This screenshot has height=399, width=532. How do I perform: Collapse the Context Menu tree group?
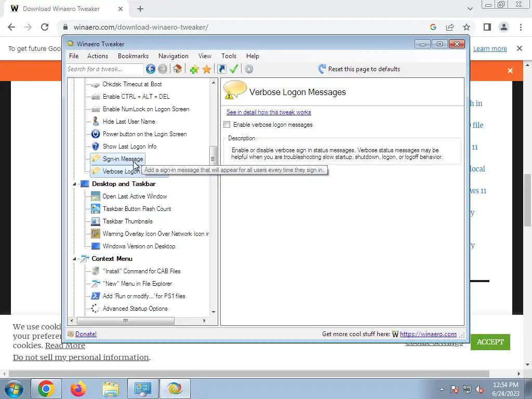pyautogui.click(x=74, y=259)
